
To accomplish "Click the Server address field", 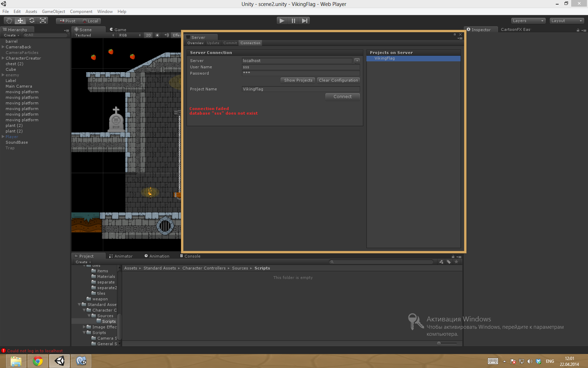I will tap(297, 61).
